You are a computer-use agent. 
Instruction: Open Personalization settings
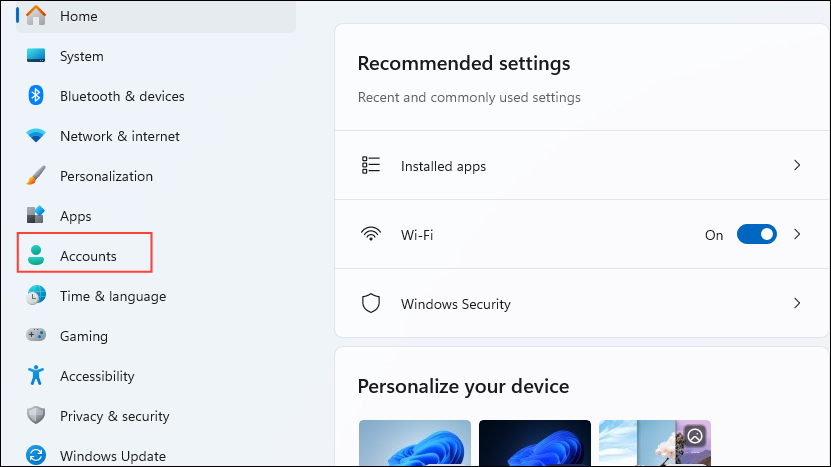(156, 176)
